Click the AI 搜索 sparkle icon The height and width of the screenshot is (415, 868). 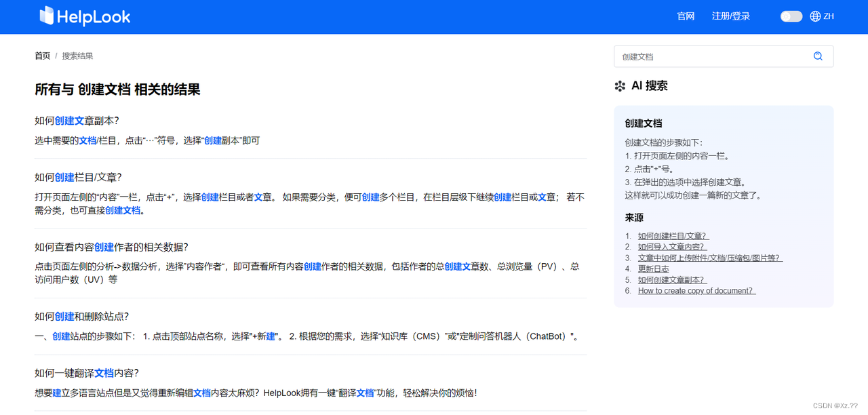(620, 86)
